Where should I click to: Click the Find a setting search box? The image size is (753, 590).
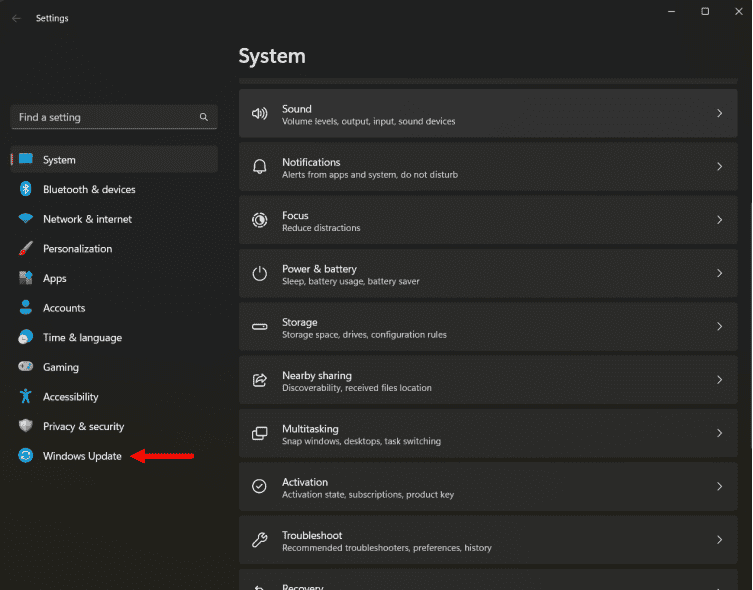click(105, 117)
